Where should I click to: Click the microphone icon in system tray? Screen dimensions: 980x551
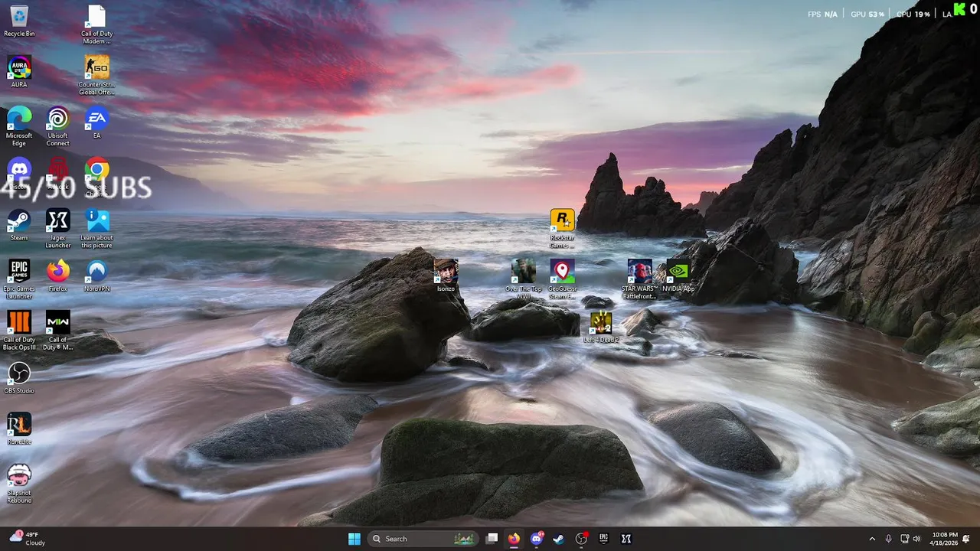pos(888,539)
